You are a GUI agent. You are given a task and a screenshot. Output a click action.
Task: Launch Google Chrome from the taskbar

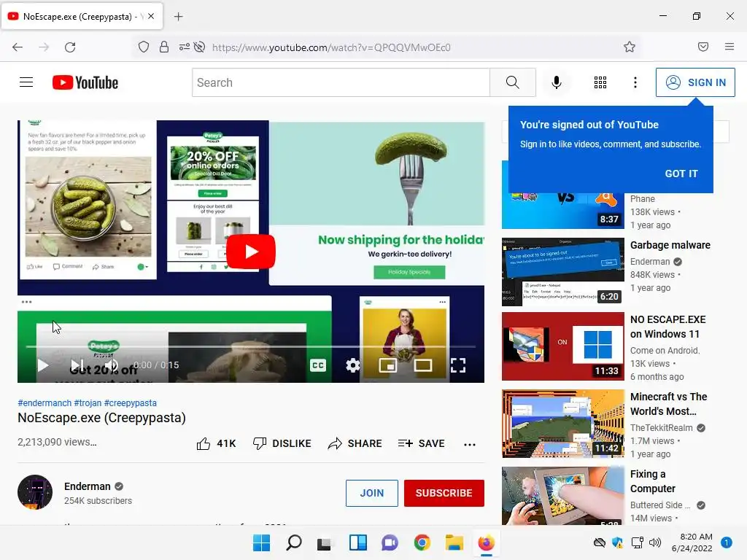[422, 542]
